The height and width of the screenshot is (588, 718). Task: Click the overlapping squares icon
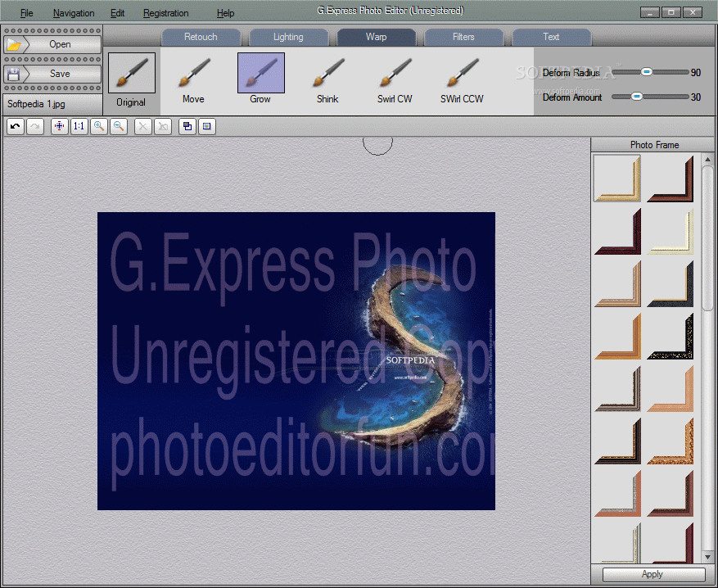[187, 126]
